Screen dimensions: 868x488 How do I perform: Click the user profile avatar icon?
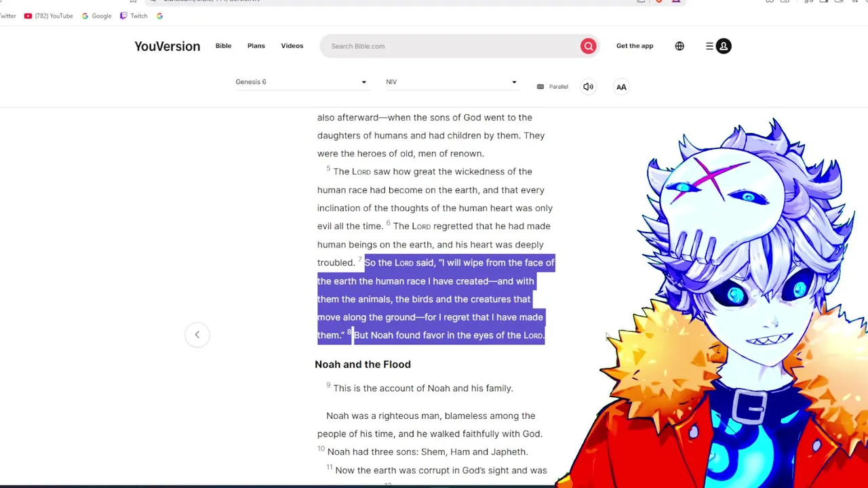pyautogui.click(x=724, y=46)
